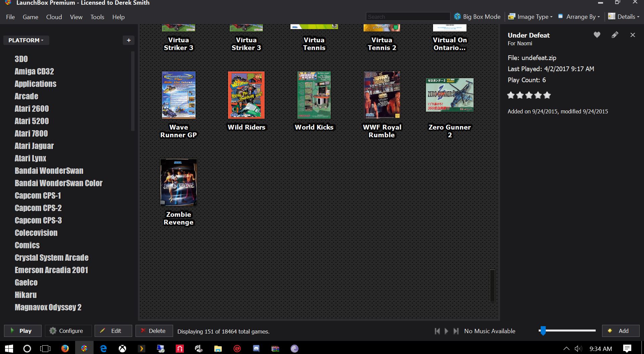Select Wild Riders cover
This screenshot has width=644, height=354.
pos(246,95)
